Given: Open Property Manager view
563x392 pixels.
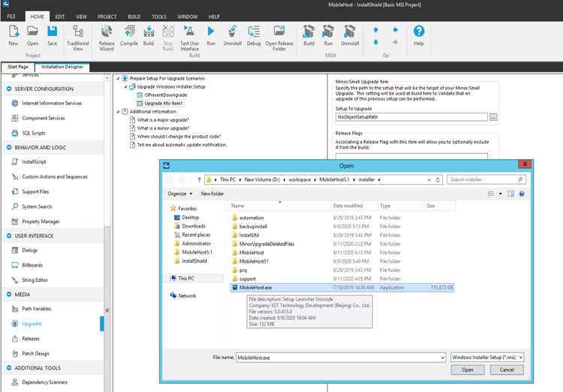Looking at the screenshot, I should pos(41,222).
